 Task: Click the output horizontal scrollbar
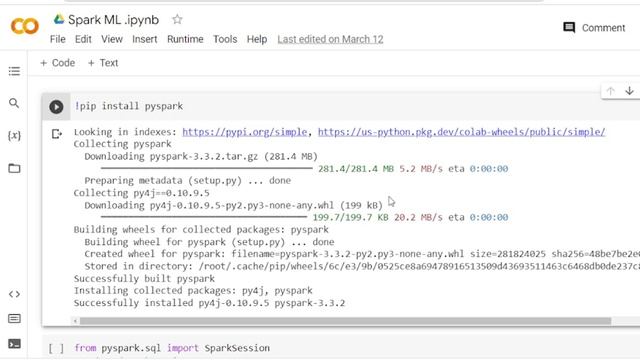coord(345,321)
